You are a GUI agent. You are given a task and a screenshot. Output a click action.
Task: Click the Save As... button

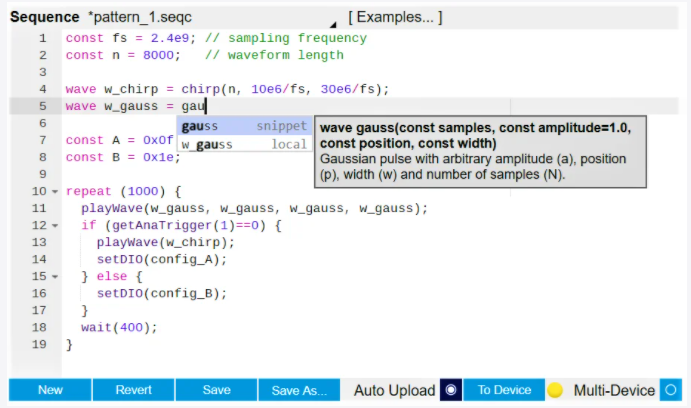[x=299, y=390]
